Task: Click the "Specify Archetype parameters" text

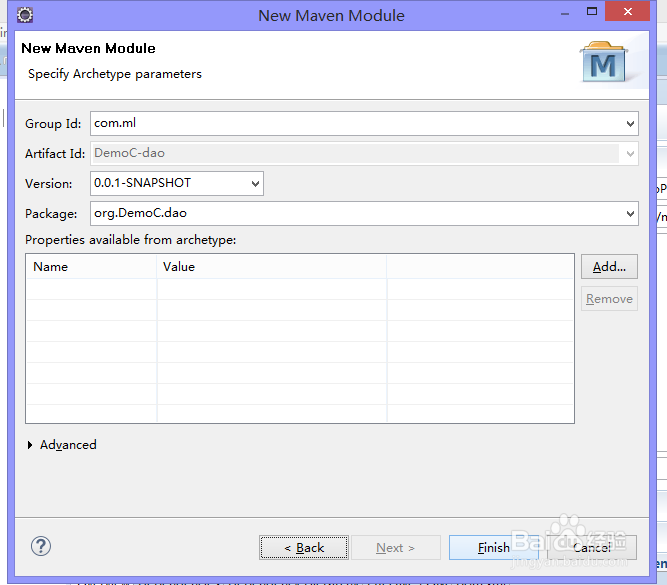Action: [x=115, y=74]
